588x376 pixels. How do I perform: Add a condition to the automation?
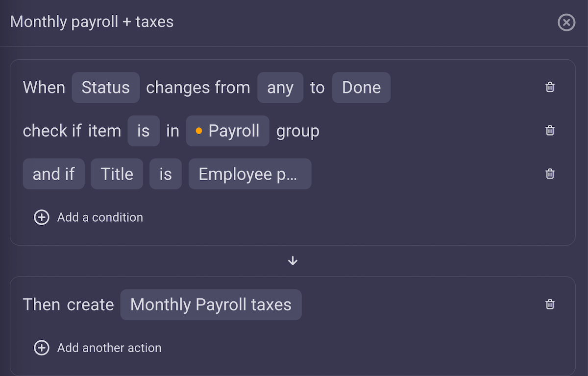(x=99, y=217)
